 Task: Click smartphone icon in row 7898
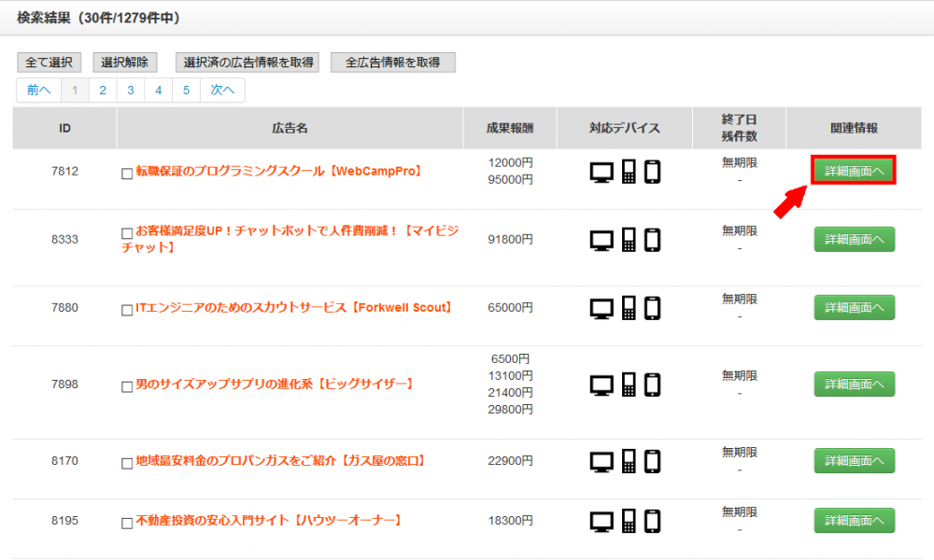653,385
